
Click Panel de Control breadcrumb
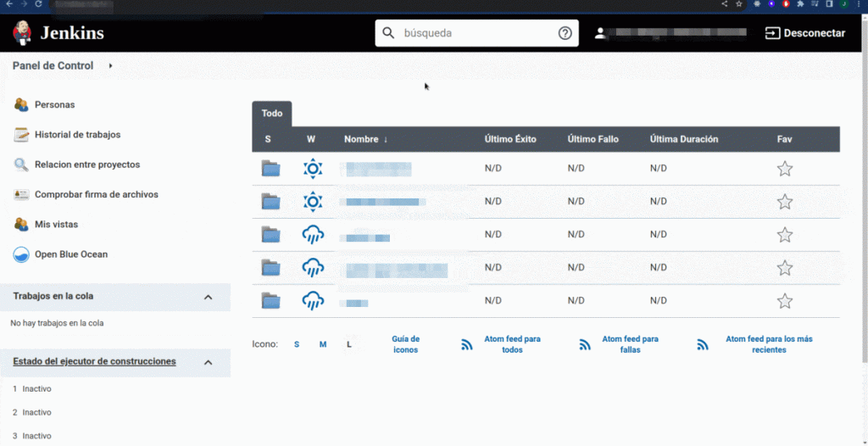(53, 66)
